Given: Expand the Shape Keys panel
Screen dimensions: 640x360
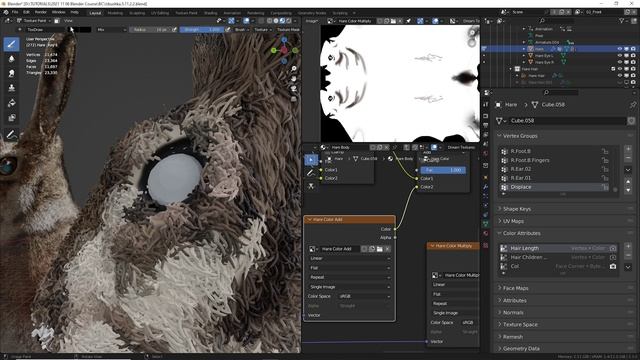Looking at the screenshot, I should [516, 209].
